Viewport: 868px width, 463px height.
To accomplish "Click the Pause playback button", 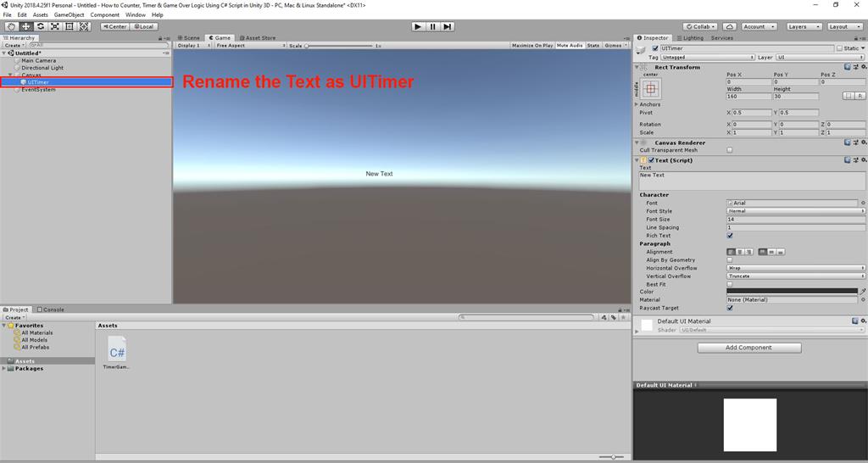I will (433, 26).
